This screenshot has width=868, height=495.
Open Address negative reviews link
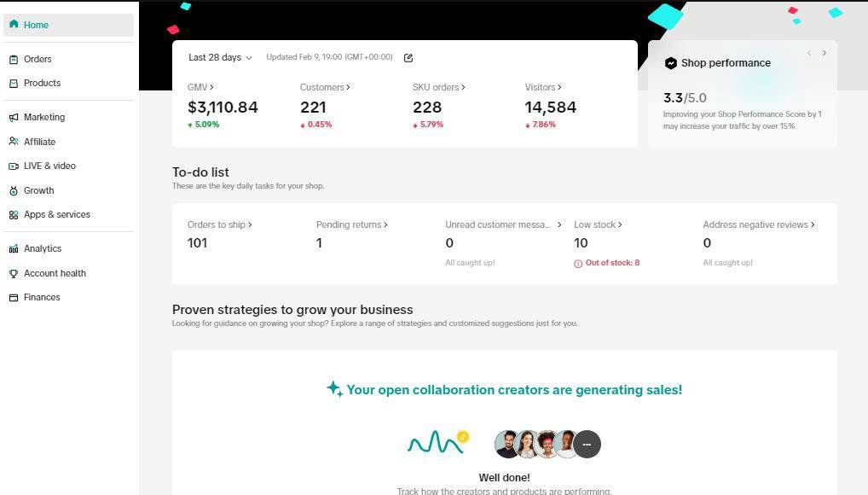759,224
